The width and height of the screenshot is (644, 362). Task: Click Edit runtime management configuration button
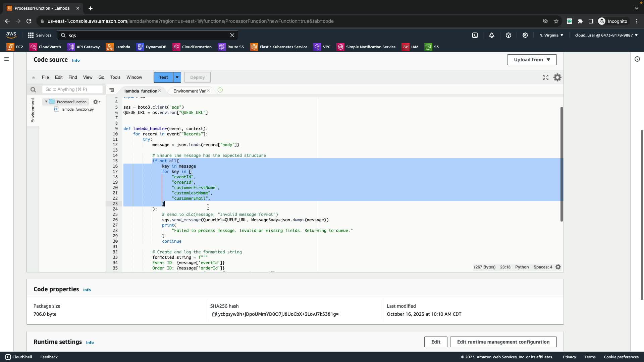(503, 342)
